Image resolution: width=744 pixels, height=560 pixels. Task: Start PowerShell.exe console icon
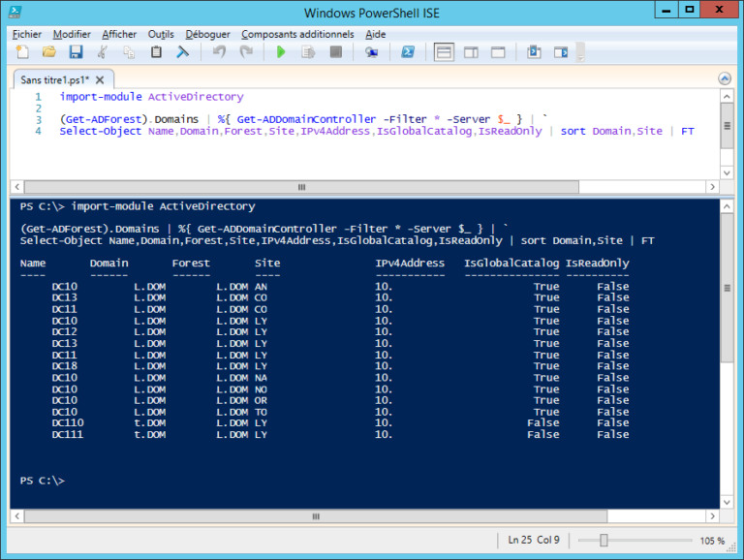point(408,51)
